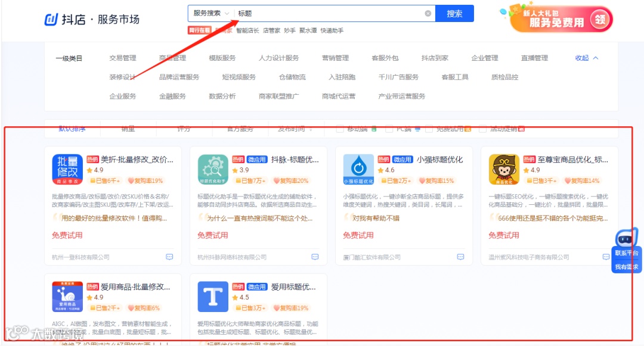Click the 抖店 logo icon
The height and width of the screenshot is (346, 644).
coord(51,19)
